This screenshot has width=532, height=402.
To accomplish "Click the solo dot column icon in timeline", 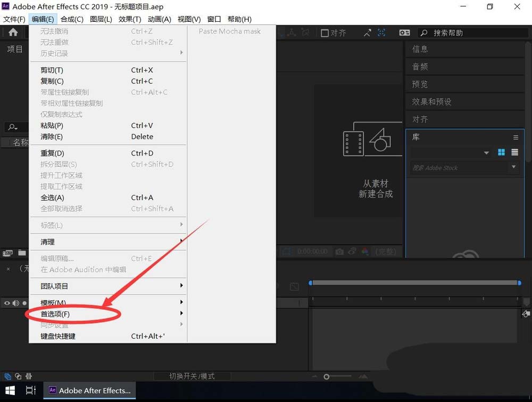I will tap(24, 303).
